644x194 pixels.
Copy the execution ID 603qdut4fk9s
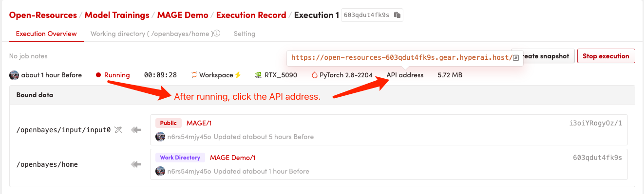coord(398,15)
